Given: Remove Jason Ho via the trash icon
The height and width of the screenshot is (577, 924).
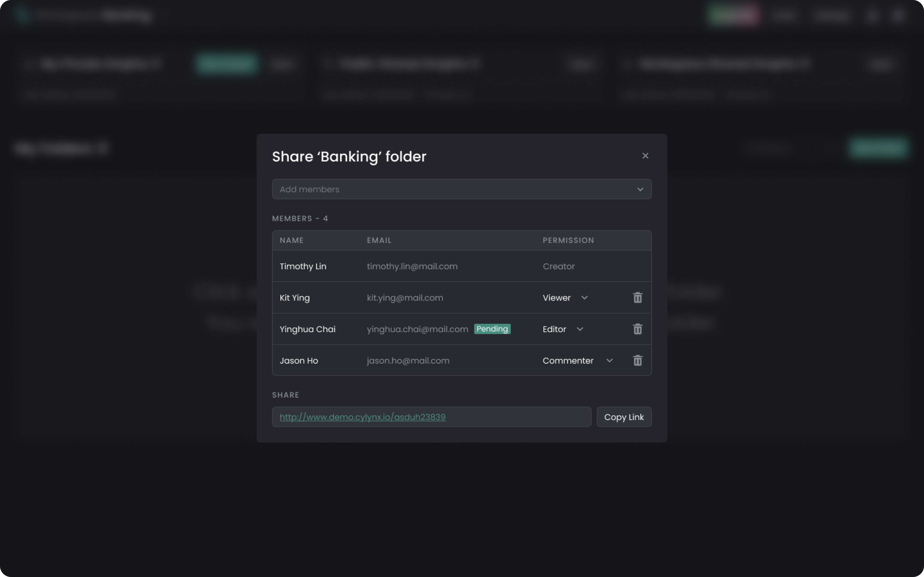Looking at the screenshot, I should click(637, 360).
